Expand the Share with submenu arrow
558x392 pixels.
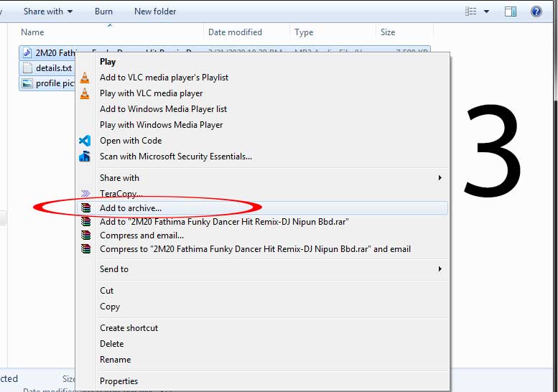440,177
